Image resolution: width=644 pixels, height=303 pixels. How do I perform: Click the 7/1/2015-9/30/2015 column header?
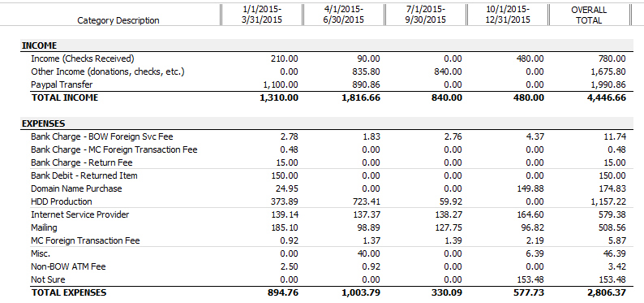coord(426,15)
